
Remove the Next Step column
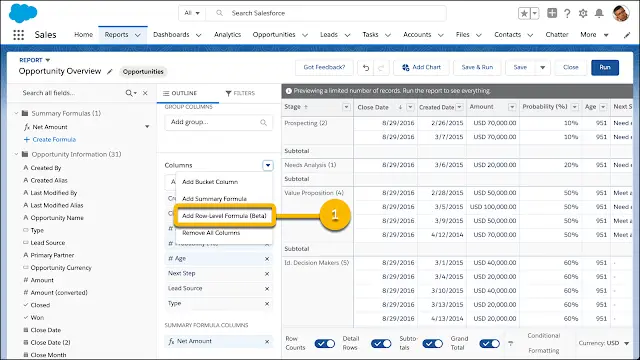click(267, 274)
